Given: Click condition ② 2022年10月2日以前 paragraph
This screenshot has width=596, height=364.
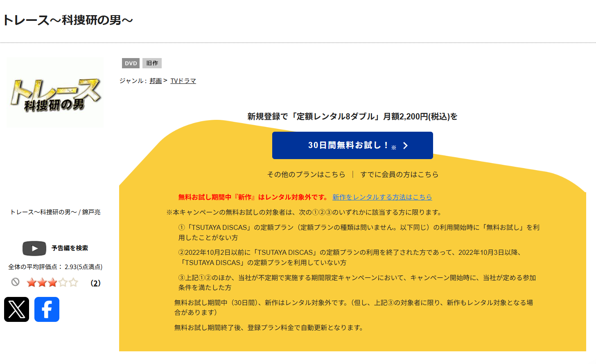Looking at the screenshot, I should [351, 257].
